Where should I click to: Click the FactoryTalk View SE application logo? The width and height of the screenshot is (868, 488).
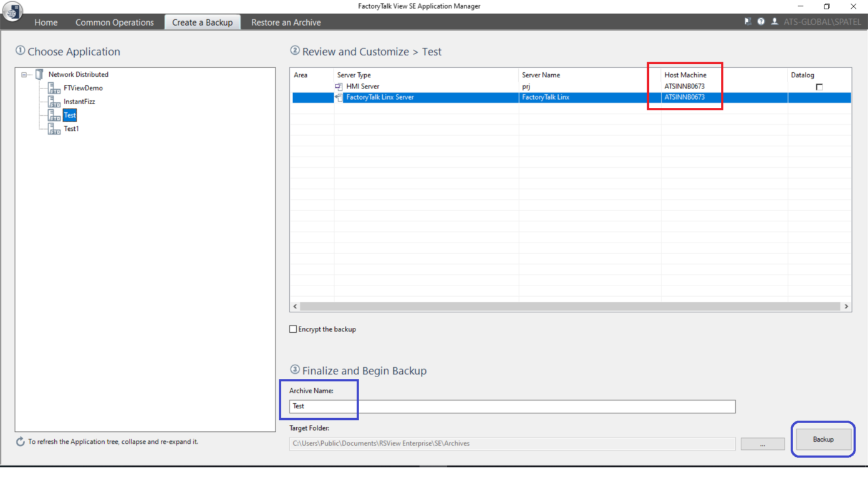pos(12,11)
